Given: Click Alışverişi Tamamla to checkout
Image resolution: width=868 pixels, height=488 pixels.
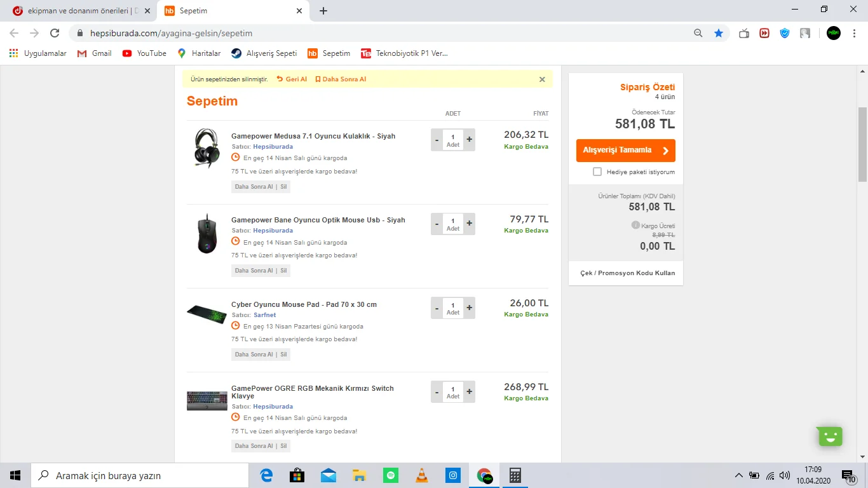Looking at the screenshot, I should coord(626,151).
